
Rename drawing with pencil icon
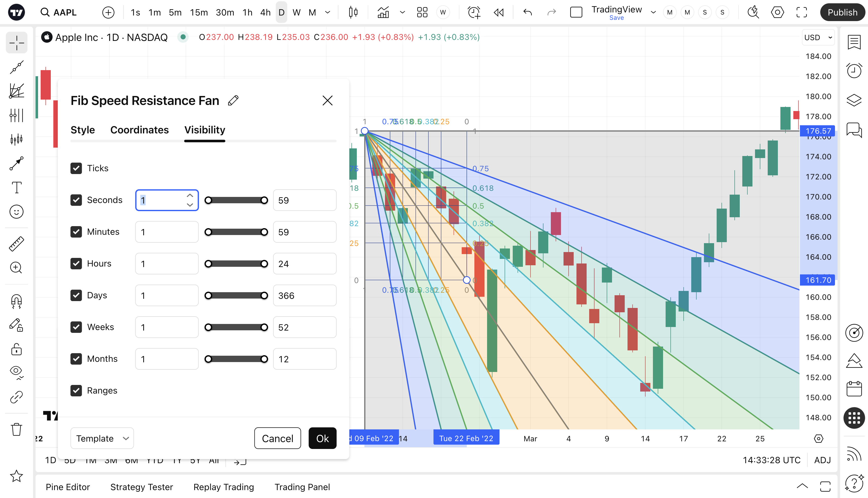(233, 101)
